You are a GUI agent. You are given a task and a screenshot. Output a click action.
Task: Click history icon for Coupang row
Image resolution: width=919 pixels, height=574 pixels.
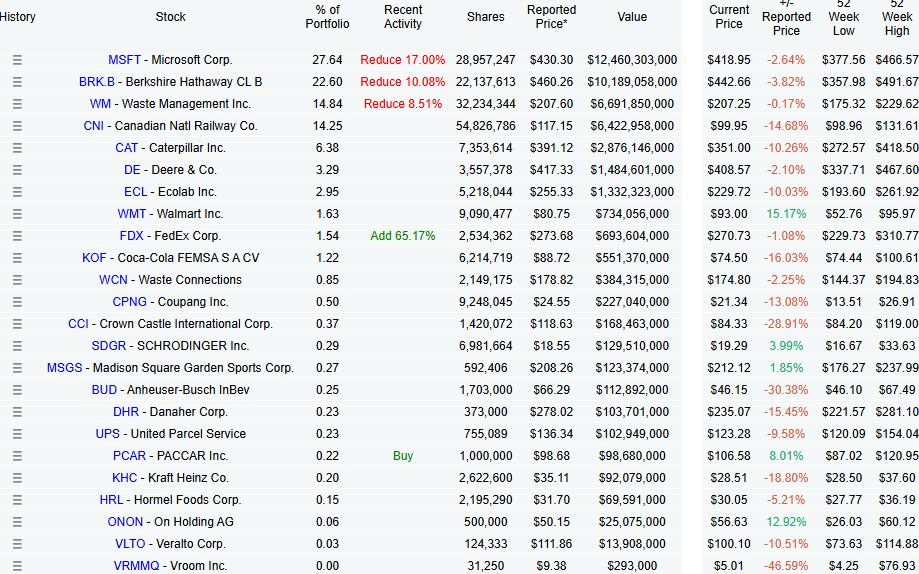tap(17, 302)
